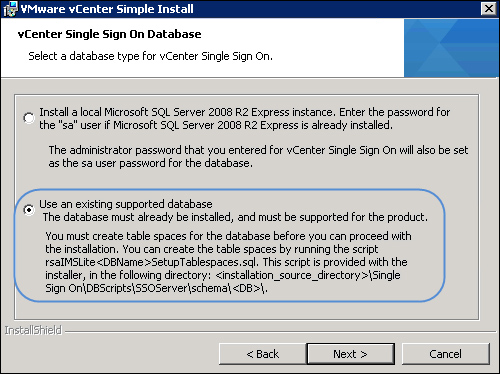This screenshot has width=500, height=374.
Task: Click the 'Select a database type' subtitle text
Action: [x=150, y=56]
